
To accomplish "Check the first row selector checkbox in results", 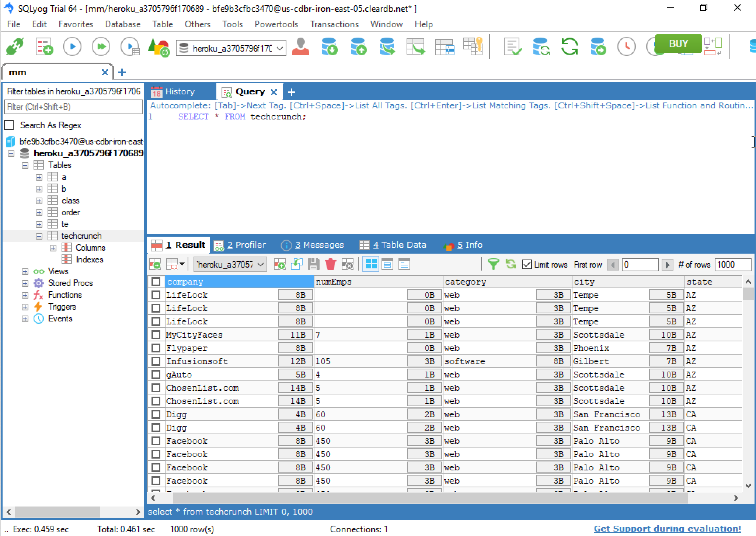I will (156, 295).
